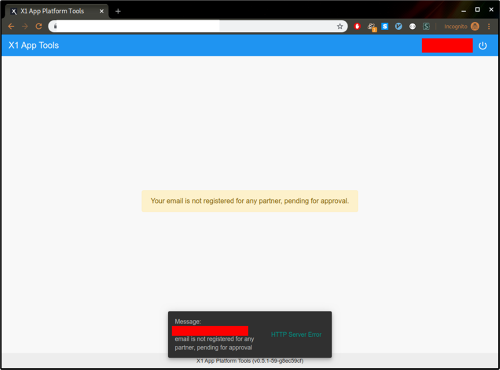Screen dimensions: 500x370
Task: Open the red shield extension icon
Action: (357, 26)
